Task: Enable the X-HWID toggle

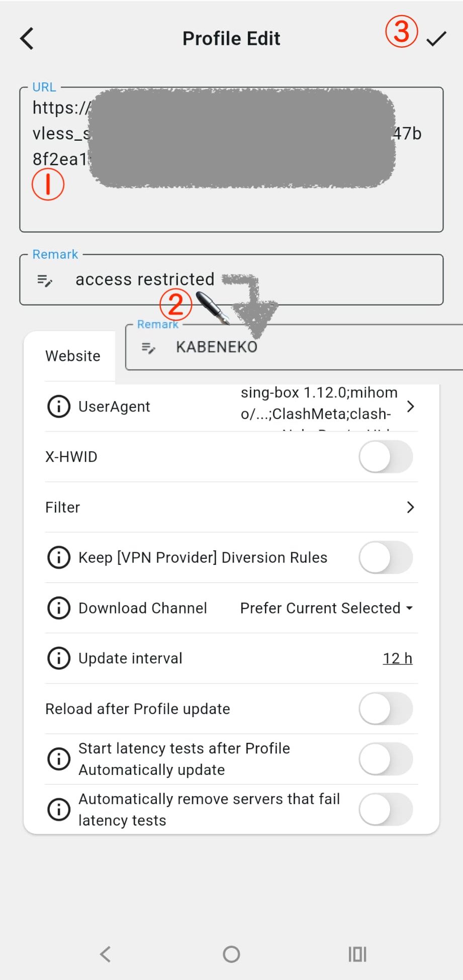Action: pos(386,457)
